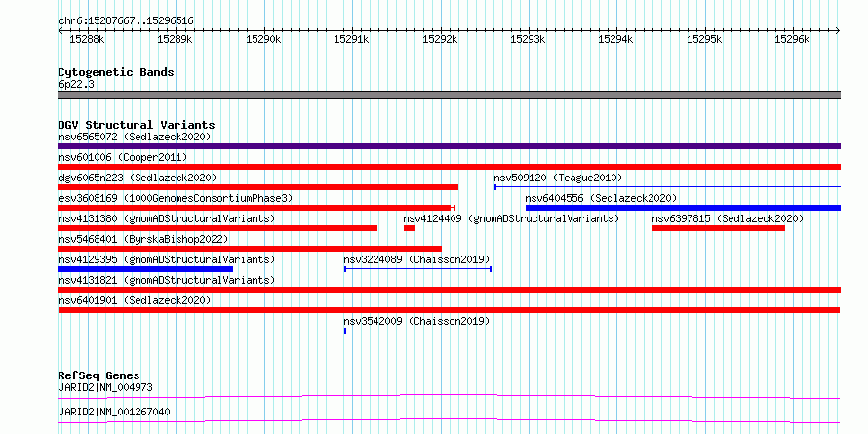Select the small red nsv4124409 variant bar
868x434 pixels.
tap(410, 228)
